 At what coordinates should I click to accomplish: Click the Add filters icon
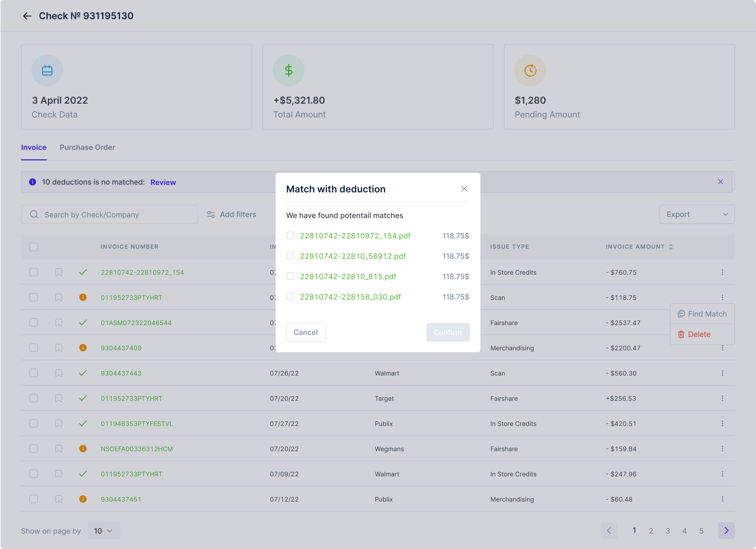(x=211, y=215)
